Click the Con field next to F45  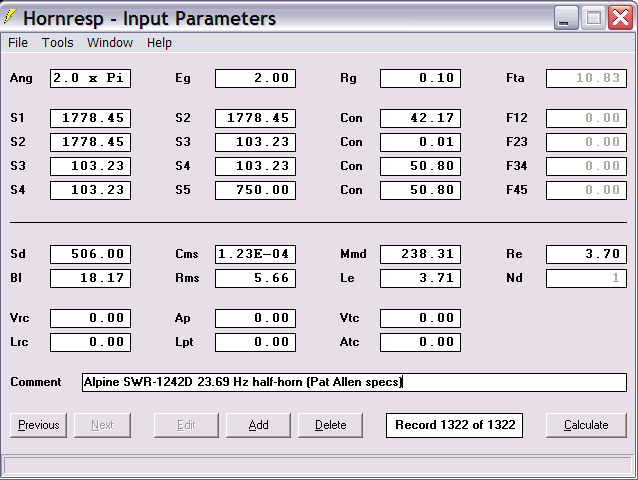(420, 190)
